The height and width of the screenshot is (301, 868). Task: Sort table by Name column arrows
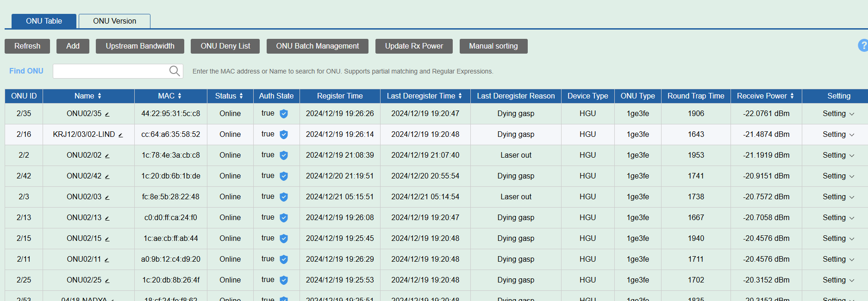tap(100, 96)
